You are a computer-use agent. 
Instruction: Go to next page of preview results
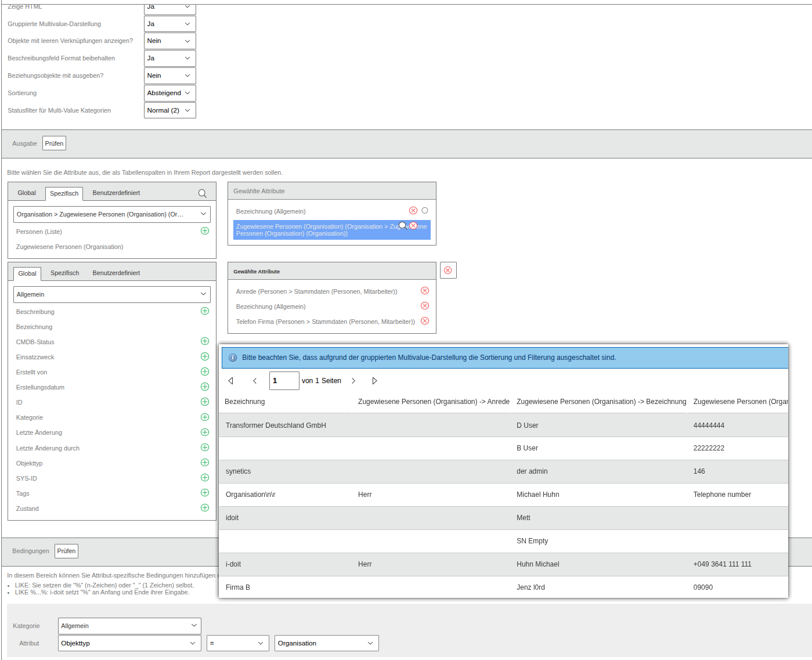point(353,381)
